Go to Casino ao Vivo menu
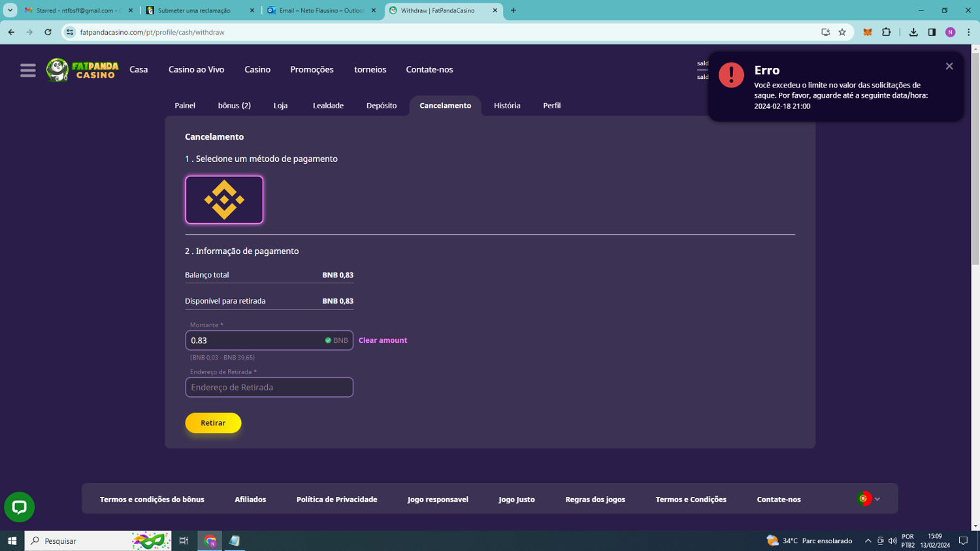 point(196,70)
